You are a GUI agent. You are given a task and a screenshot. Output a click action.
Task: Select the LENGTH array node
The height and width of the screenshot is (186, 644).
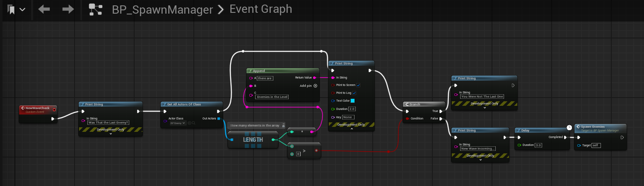[253, 140]
